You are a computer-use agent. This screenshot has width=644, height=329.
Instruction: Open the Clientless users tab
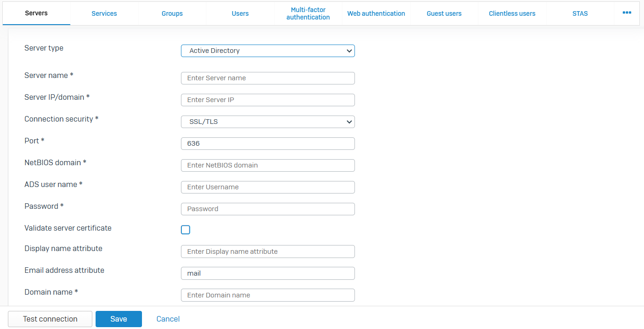512,13
